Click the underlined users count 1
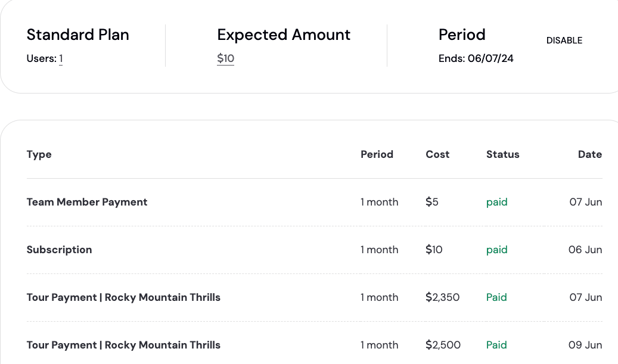Image resolution: width=618 pixels, height=364 pixels. click(61, 58)
